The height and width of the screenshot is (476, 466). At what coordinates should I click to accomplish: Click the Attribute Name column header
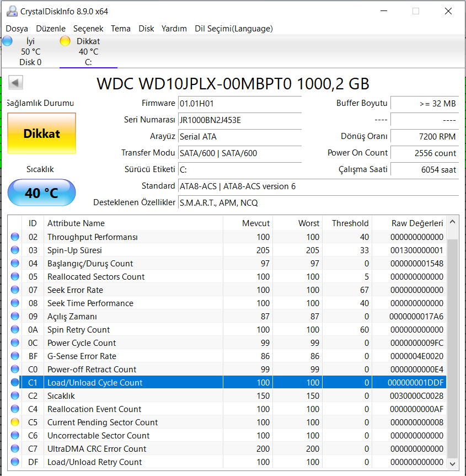[x=133, y=223]
